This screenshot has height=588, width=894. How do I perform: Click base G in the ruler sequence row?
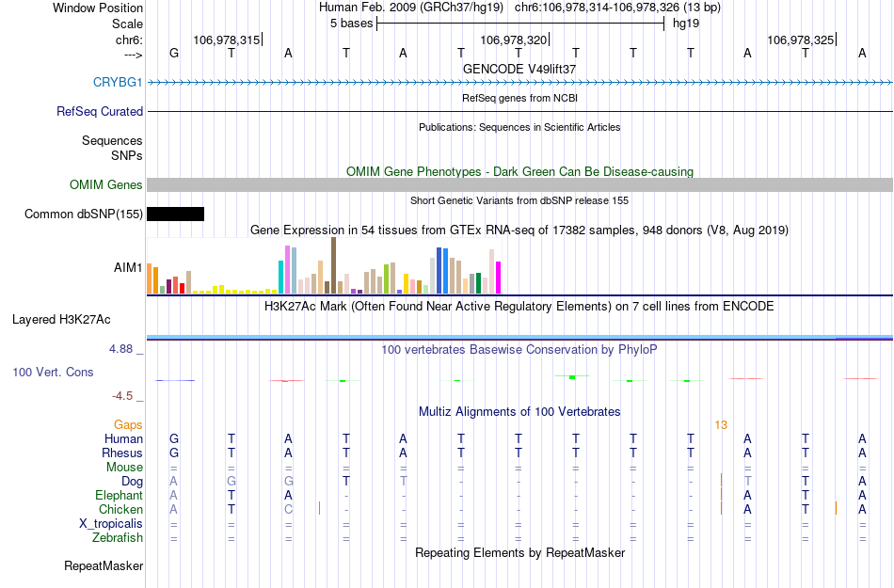pos(174,53)
